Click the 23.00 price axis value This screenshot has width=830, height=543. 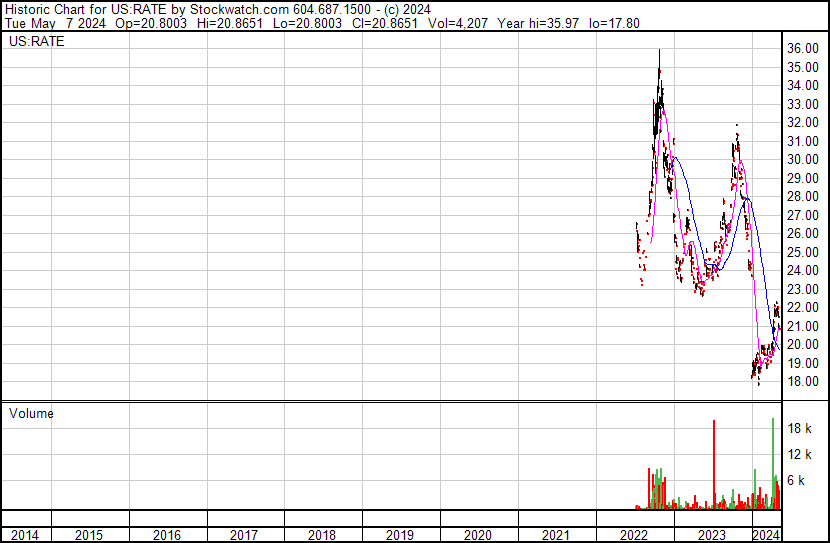pos(803,289)
